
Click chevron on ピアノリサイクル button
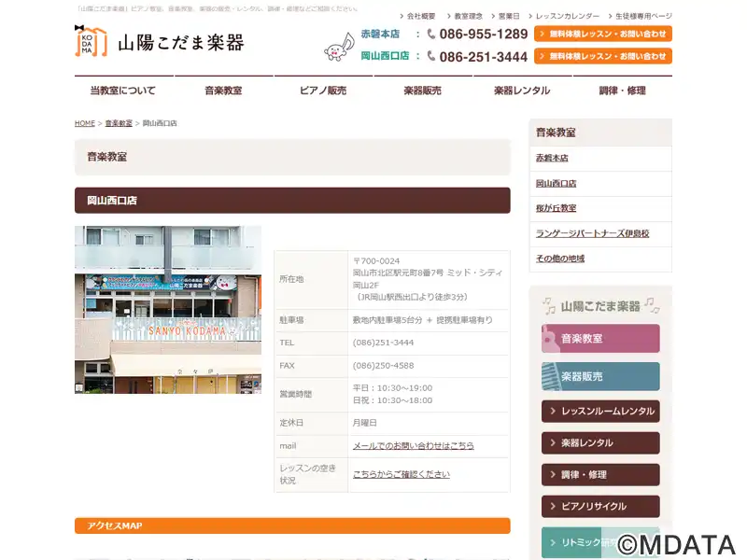[x=553, y=506]
